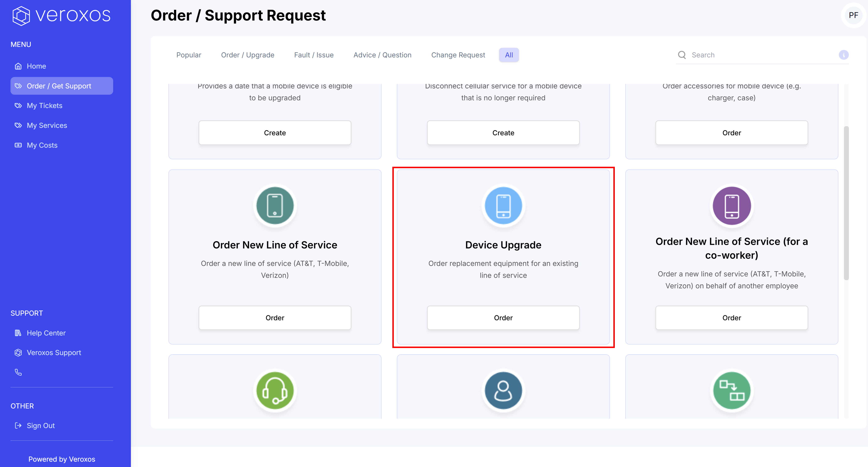Click the sign-out arrow icon
This screenshot has width=868, height=467.
tap(18, 425)
